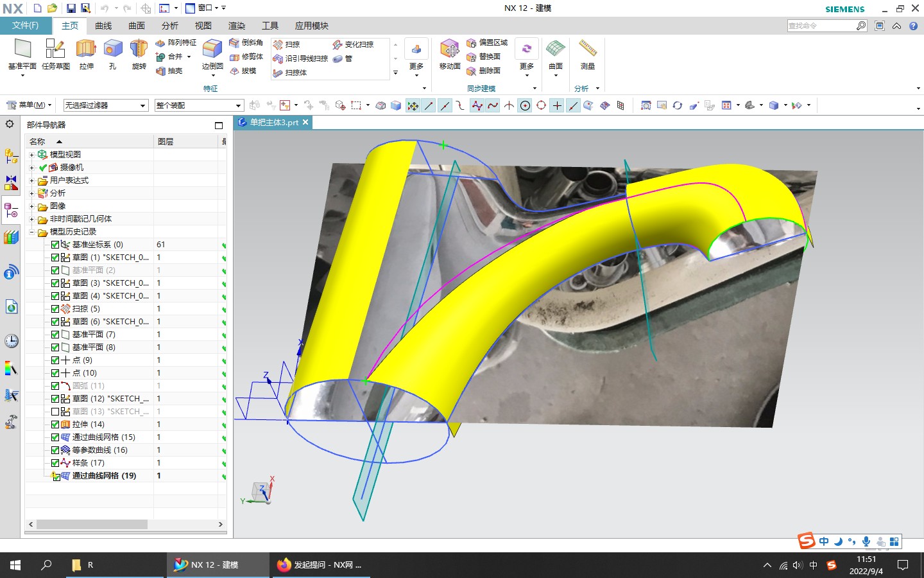The width and height of the screenshot is (924, 578).
Task: Switch to the 应用模块 ribbon tab
Action: (x=312, y=26)
